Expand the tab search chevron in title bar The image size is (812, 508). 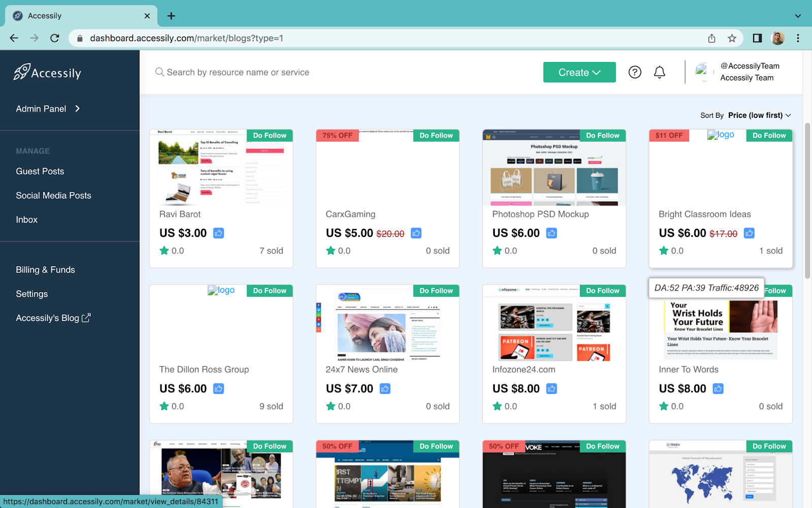[798, 16]
